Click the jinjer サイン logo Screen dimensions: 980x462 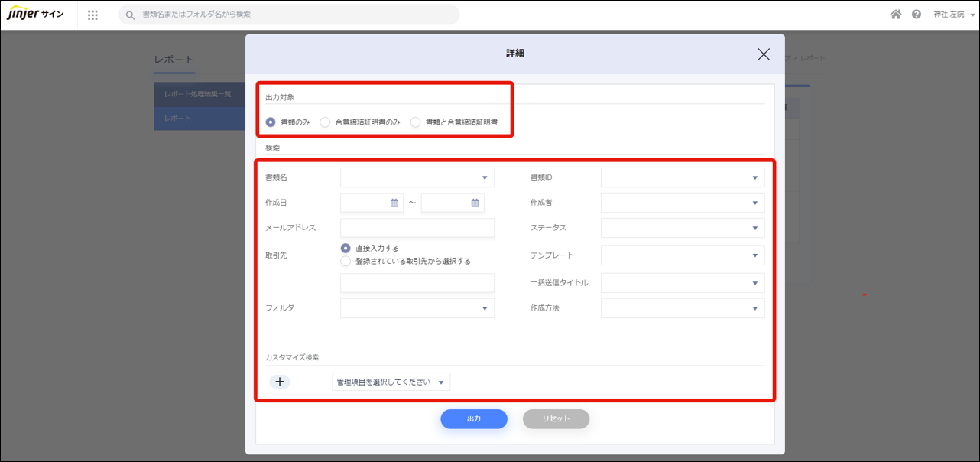click(x=36, y=15)
